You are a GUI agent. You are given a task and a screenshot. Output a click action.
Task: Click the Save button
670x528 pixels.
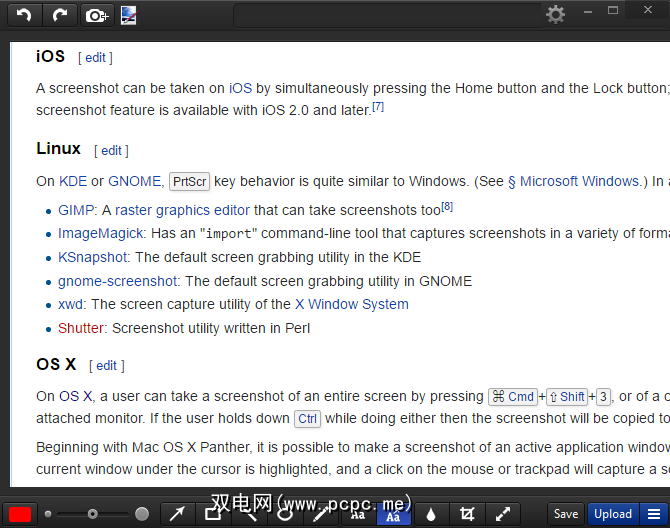coord(566,513)
